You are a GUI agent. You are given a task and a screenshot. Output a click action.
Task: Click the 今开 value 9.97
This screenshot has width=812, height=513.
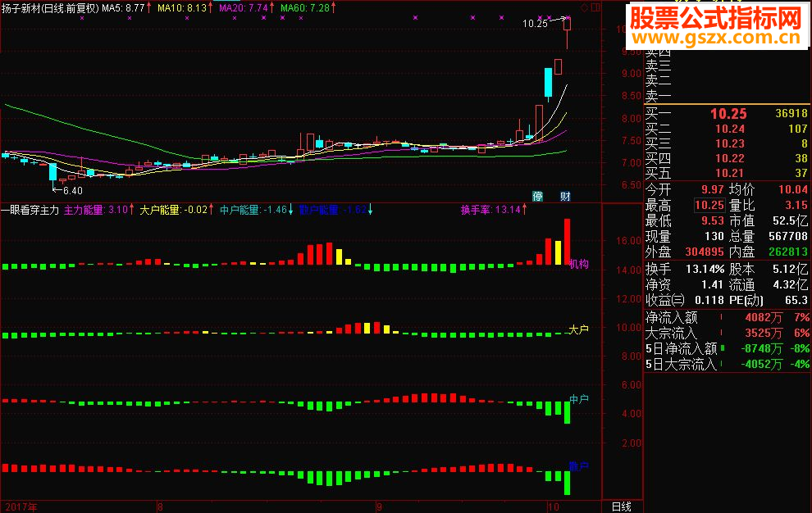pyautogui.click(x=713, y=189)
